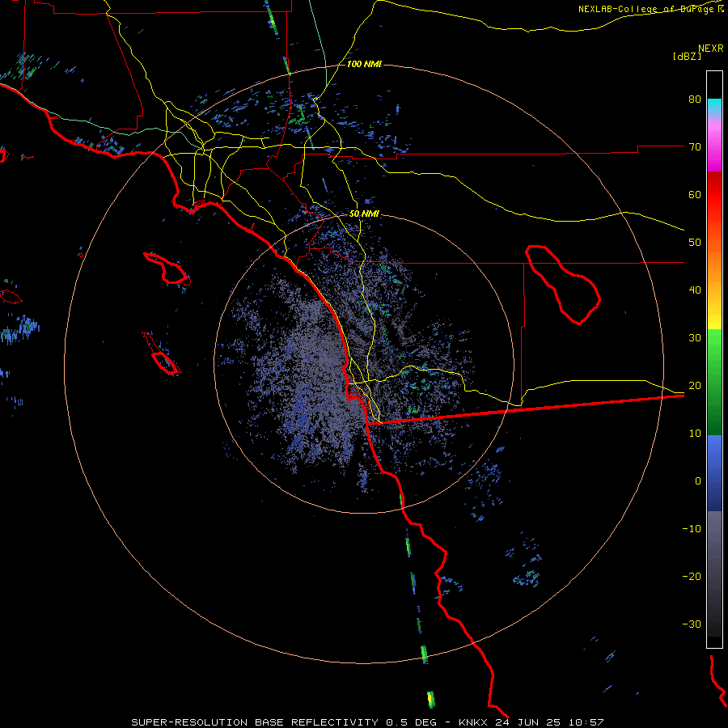Click the 50 dBZ scale value
The image size is (728, 728).
695,243
